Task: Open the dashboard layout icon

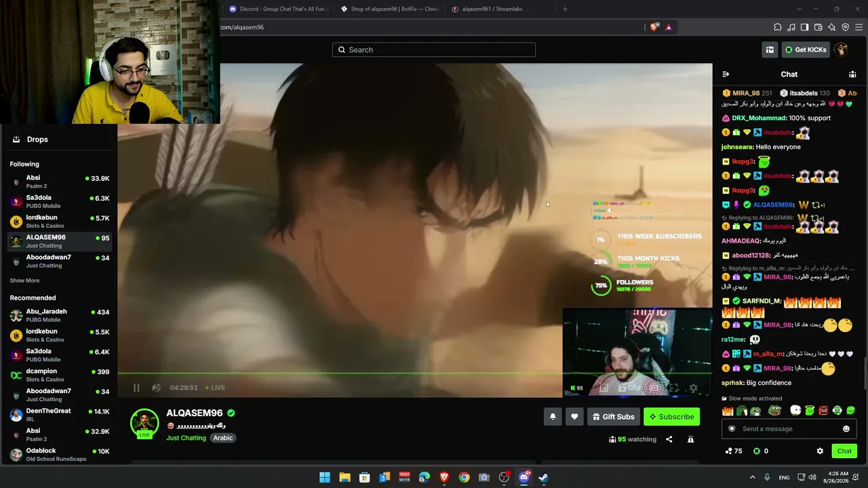Action: pos(770,49)
